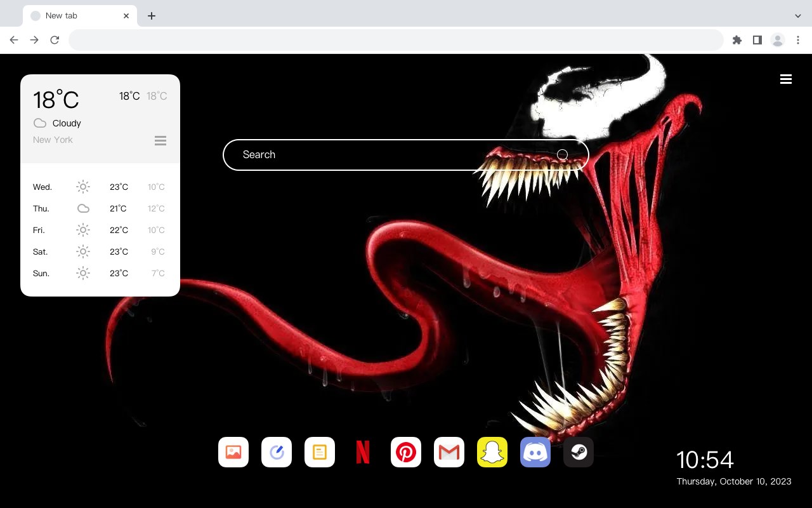Click the Wed. forecast row label
The image size is (812, 508).
tap(43, 187)
